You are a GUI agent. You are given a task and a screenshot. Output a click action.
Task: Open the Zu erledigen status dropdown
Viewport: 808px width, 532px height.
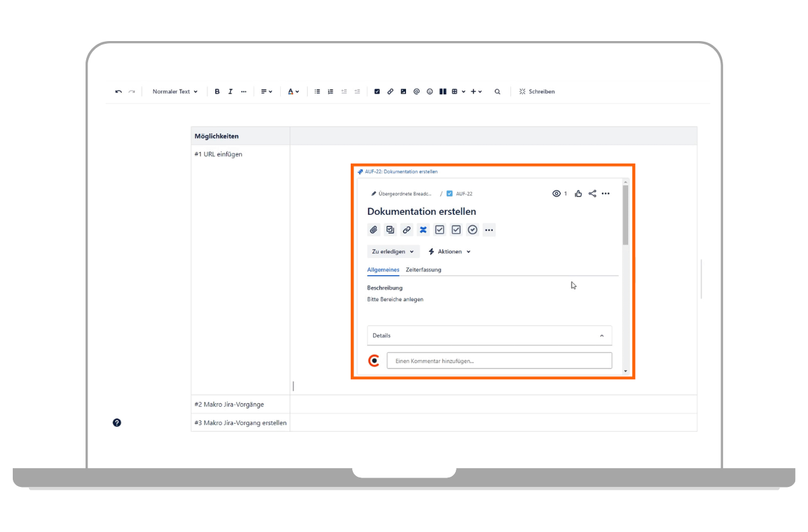point(393,252)
